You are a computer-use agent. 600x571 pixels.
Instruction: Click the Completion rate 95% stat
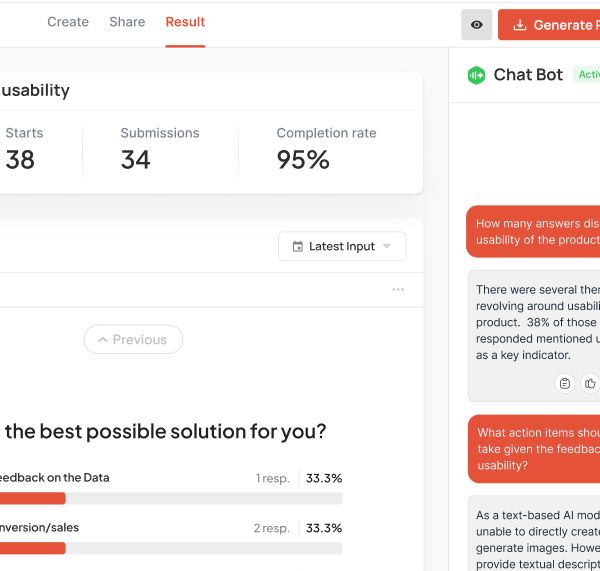click(x=303, y=159)
